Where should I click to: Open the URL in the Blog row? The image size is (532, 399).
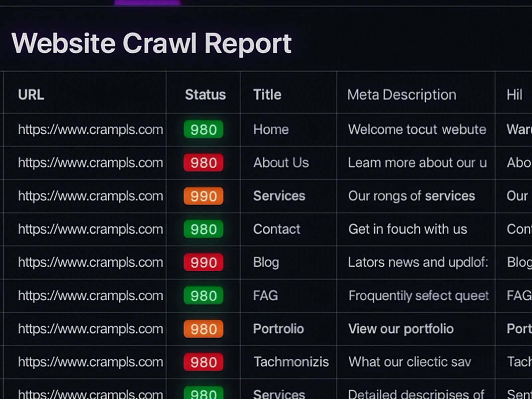(90, 263)
